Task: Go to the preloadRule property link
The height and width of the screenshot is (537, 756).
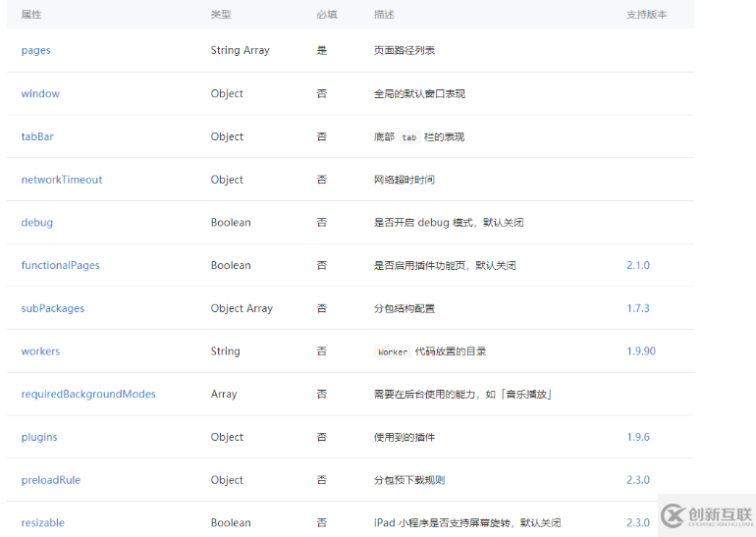Action: [x=51, y=480]
